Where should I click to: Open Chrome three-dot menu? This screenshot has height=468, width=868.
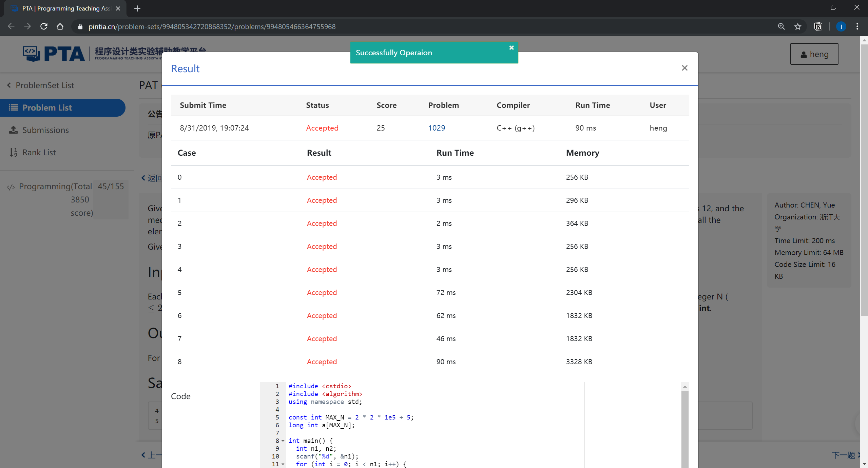857,26
